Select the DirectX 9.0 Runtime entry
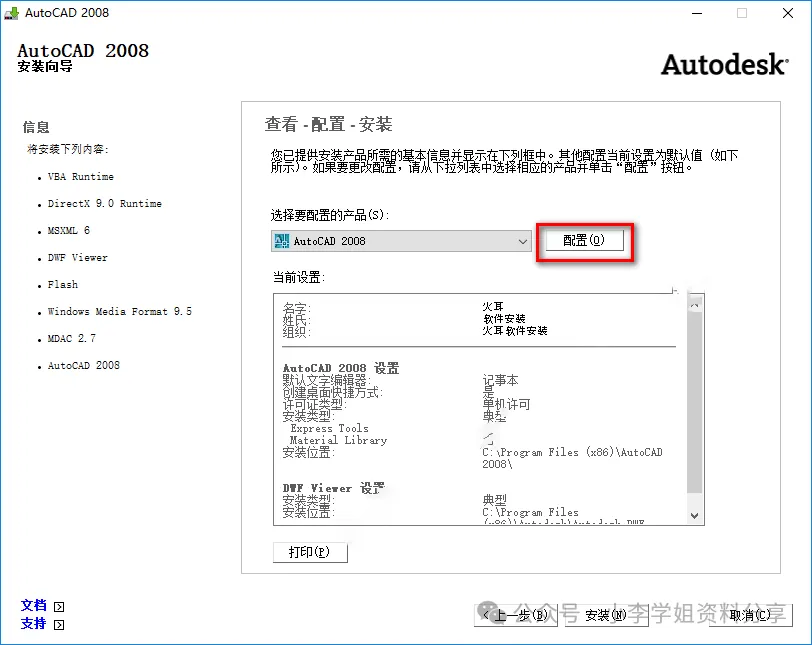 coord(105,204)
